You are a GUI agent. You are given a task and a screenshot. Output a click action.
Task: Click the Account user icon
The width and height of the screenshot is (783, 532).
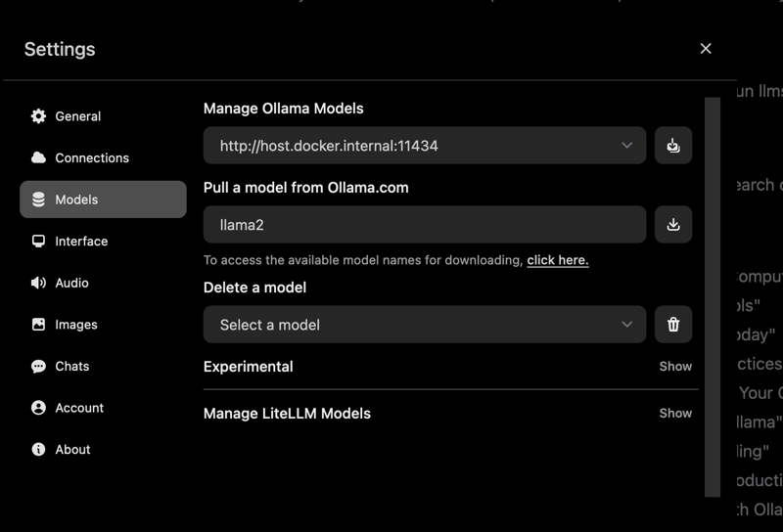(x=38, y=408)
